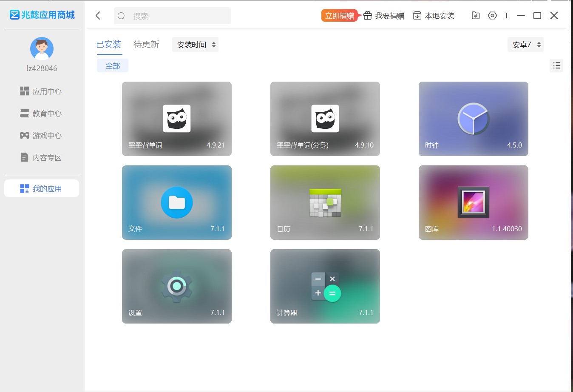Screen dimensions: 573x392
Task: Open 教育中心 in sidebar
Action: point(42,114)
